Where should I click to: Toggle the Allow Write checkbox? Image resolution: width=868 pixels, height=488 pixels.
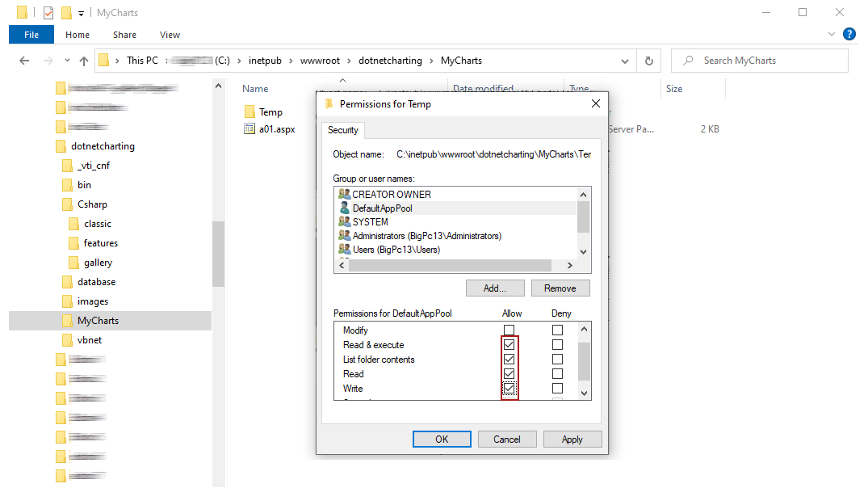pyautogui.click(x=509, y=389)
